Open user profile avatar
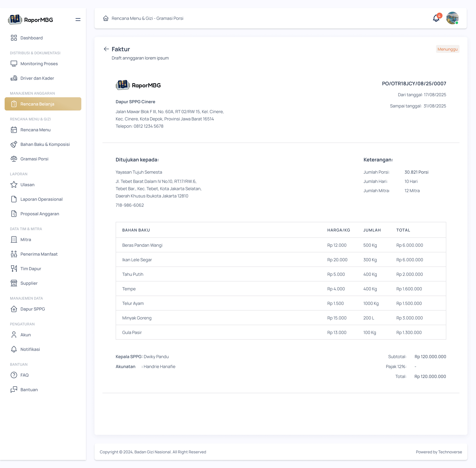Image resolution: width=476 pixels, height=468 pixels. (452, 18)
